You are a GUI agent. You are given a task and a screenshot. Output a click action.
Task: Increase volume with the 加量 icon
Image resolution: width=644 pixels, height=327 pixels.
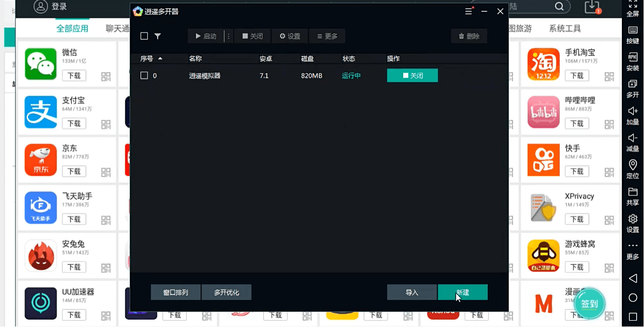[633, 115]
